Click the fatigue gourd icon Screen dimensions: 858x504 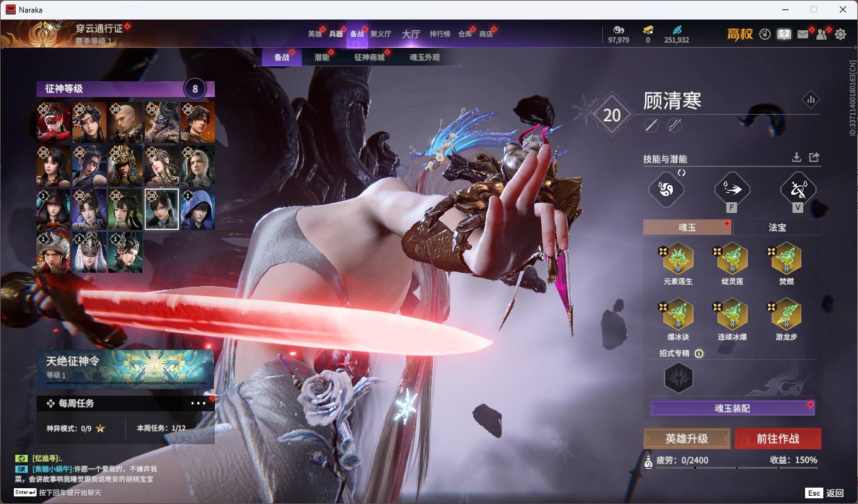pos(648,462)
